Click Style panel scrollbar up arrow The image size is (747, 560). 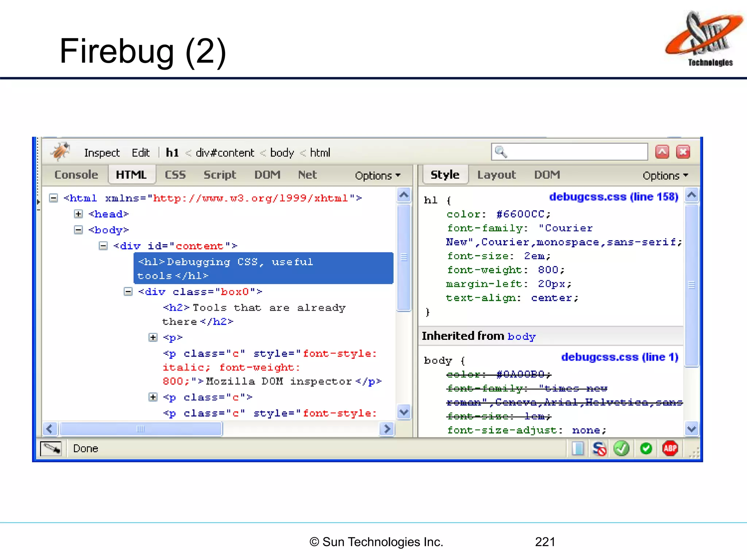[x=692, y=195]
